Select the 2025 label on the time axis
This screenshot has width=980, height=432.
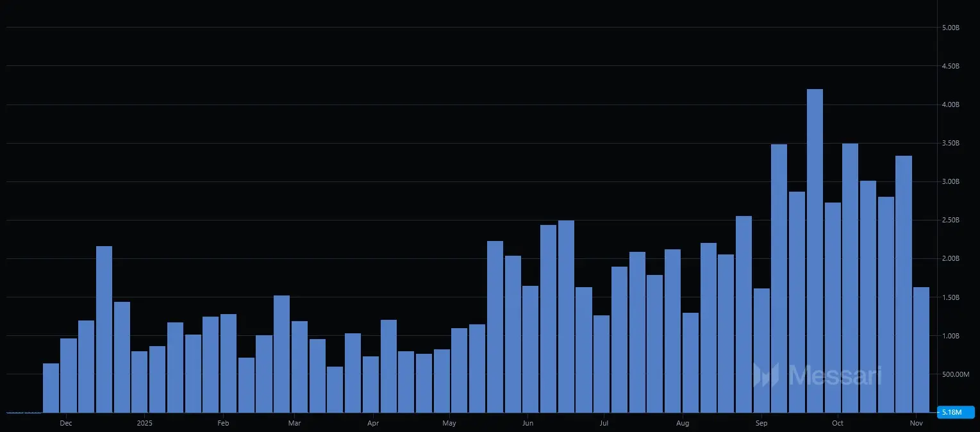tap(145, 423)
